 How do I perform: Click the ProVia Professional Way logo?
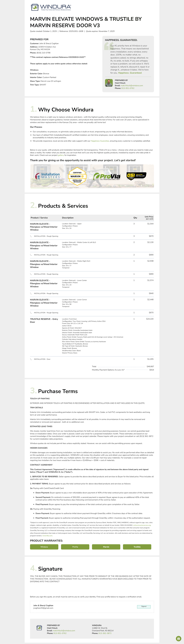pos(107,176)
